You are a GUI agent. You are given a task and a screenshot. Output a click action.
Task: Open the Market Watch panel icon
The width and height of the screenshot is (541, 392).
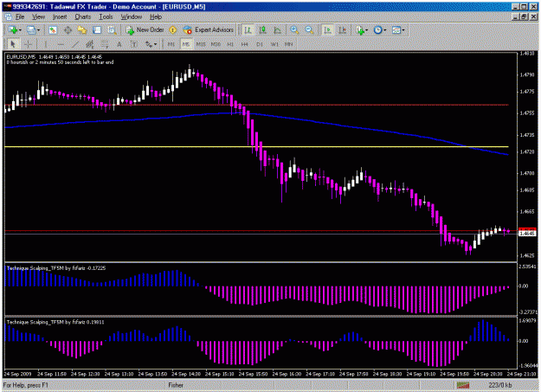coord(53,30)
